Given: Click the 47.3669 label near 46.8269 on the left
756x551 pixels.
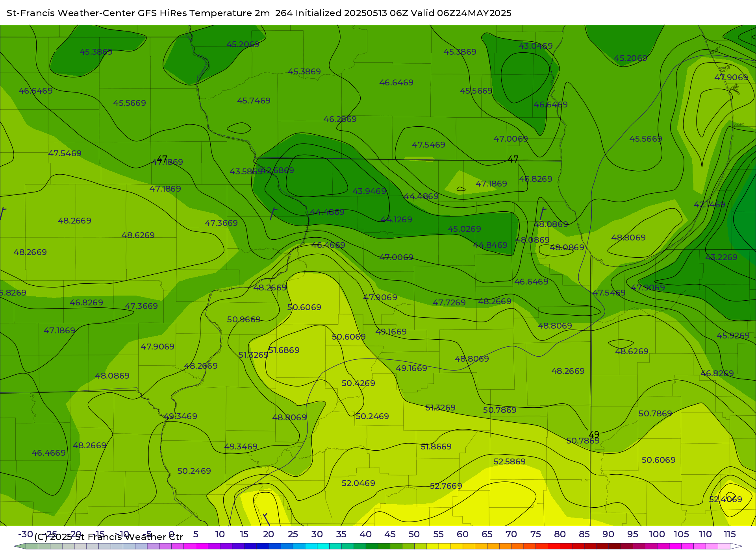Looking at the screenshot, I should 141,306.
